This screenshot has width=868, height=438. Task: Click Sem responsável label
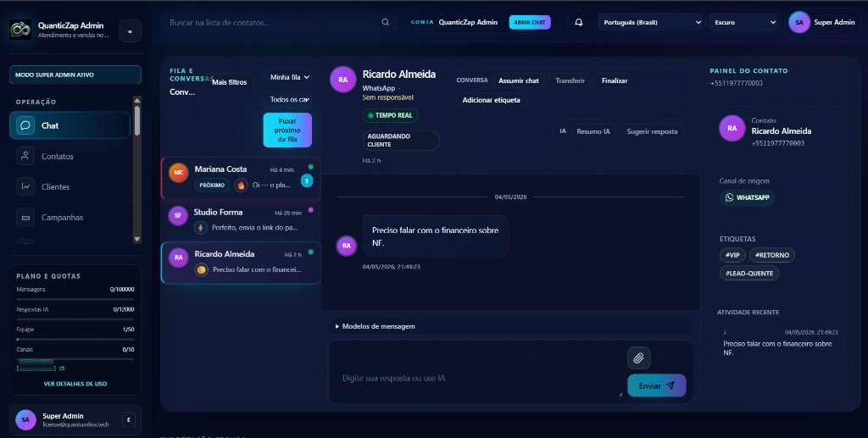tap(387, 97)
